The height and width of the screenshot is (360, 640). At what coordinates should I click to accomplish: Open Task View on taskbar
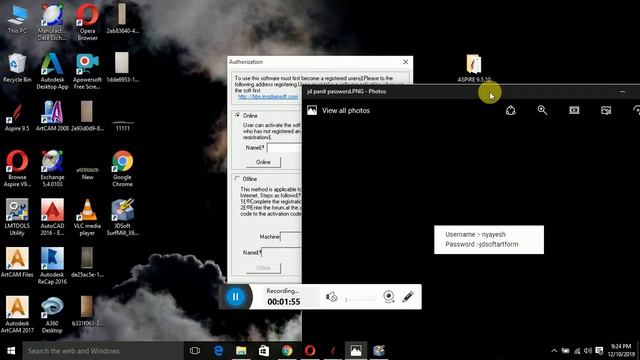coord(195,351)
